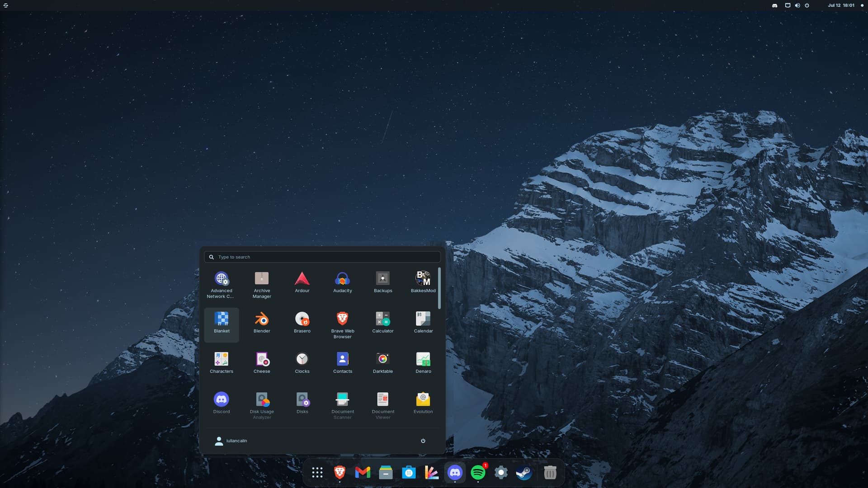Switch to Discord in the dock

pos(455,473)
